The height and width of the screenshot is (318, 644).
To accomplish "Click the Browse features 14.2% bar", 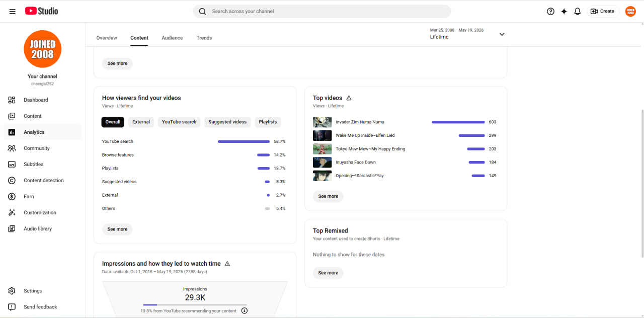I will (263, 155).
